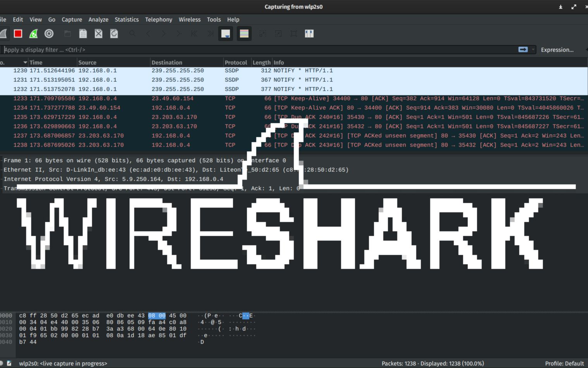The image size is (588, 368).
Task: Close this capture file icon
Action: point(98,34)
